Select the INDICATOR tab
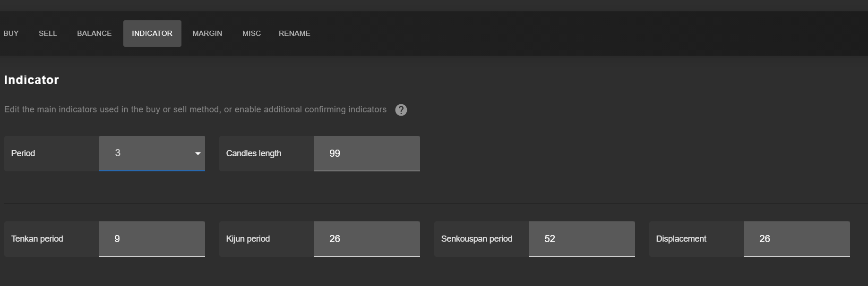Screen dimensions: 868x286 [x=152, y=34]
